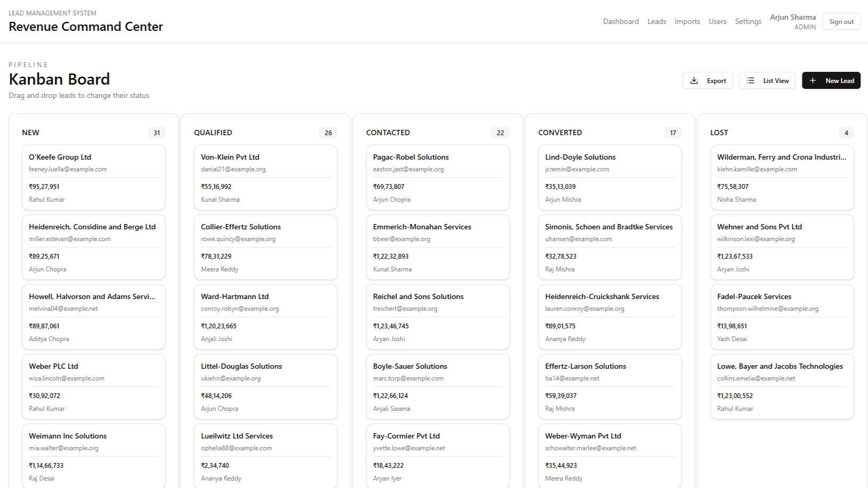Click the Arjun Sharma admin profile
This screenshot has height=488, width=868.
(x=793, y=21)
